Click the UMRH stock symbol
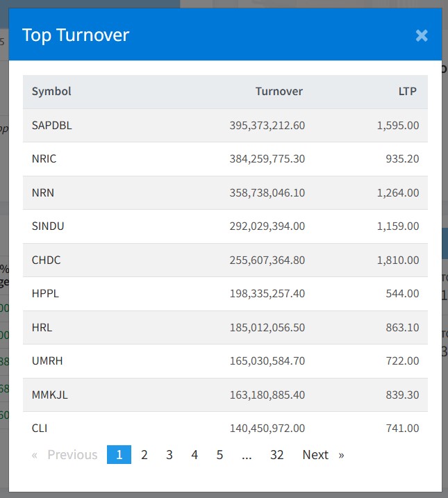Image resolution: width=448 pixels, height=498 pixels. click(x=47, y=361)
